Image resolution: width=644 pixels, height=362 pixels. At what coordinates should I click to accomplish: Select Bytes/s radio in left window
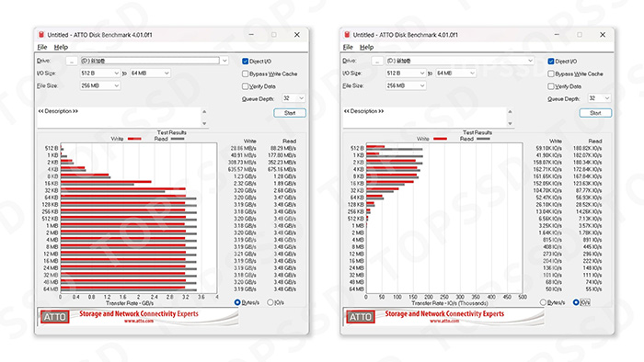tap(237, 302)
